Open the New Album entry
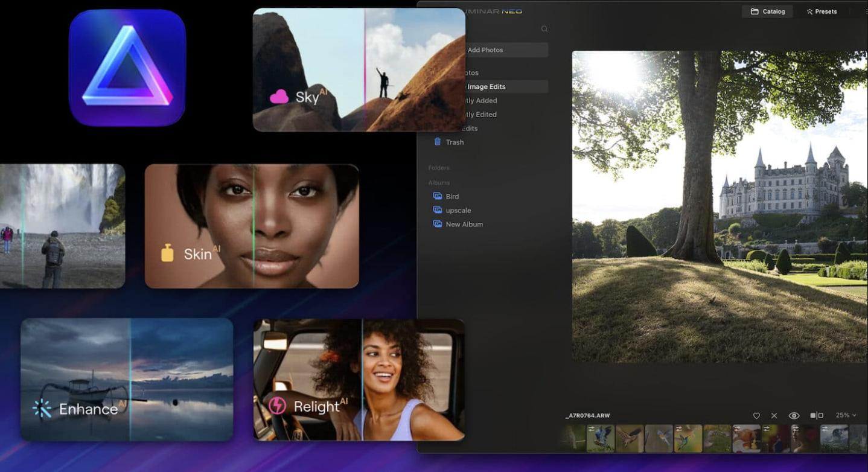868x472 pixels. tap(464, 225)
